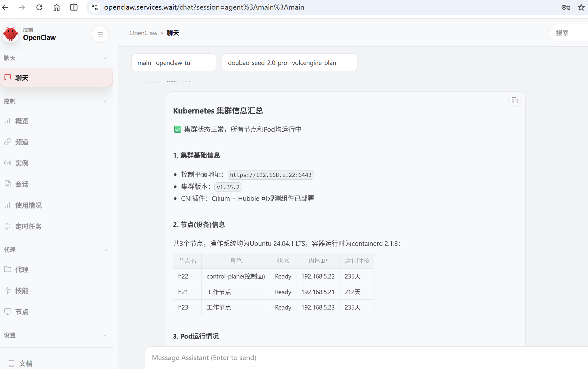View the 会话 sessions list
This screenshot has width=588, height=369.
pos(21,184)
